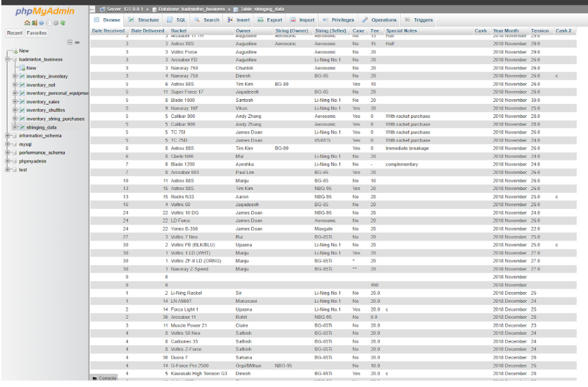Expand the phpmyadmin database node
The height and width of the screenshot is (387, 588).
tap(7, 161)
